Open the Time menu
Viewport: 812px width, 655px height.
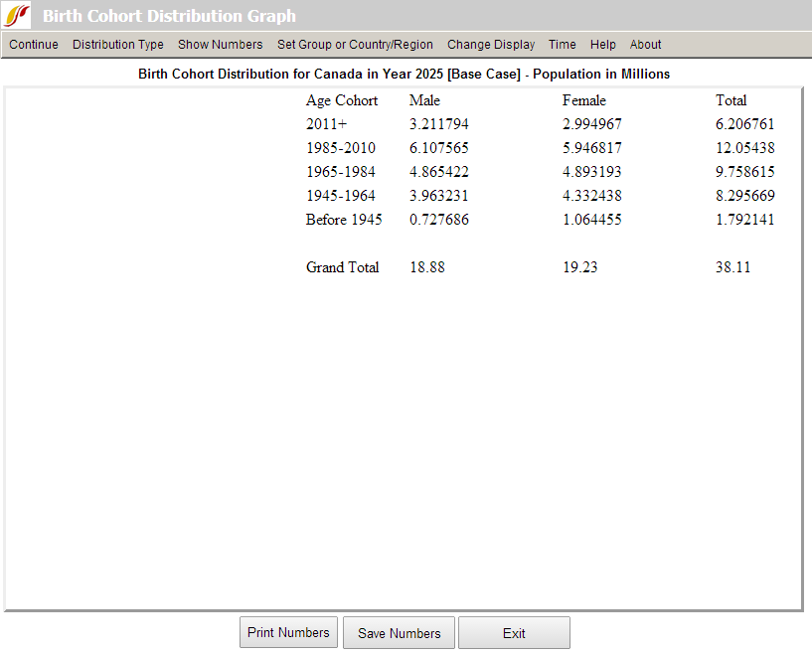point(562,44)
